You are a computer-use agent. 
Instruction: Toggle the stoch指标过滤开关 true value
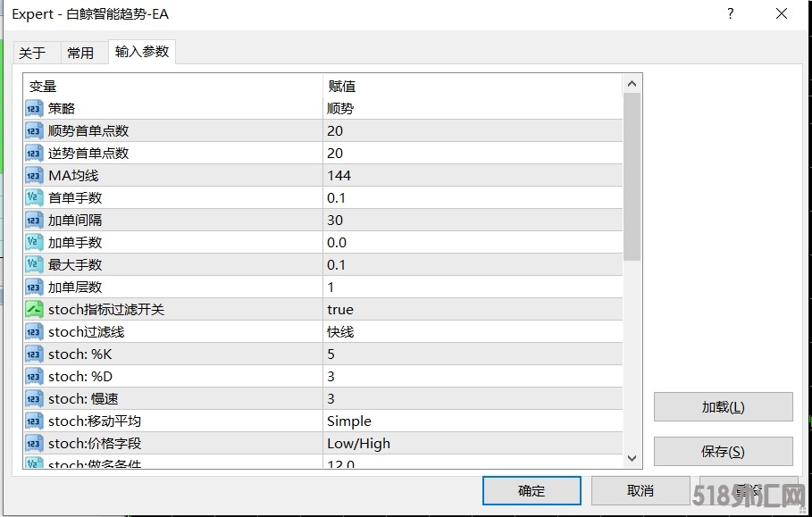click(x=473, y=310)
